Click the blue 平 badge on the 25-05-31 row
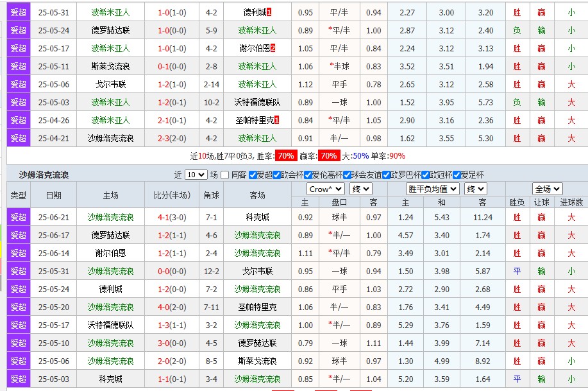Screen dimensions: 588x391 coord(517,271)
